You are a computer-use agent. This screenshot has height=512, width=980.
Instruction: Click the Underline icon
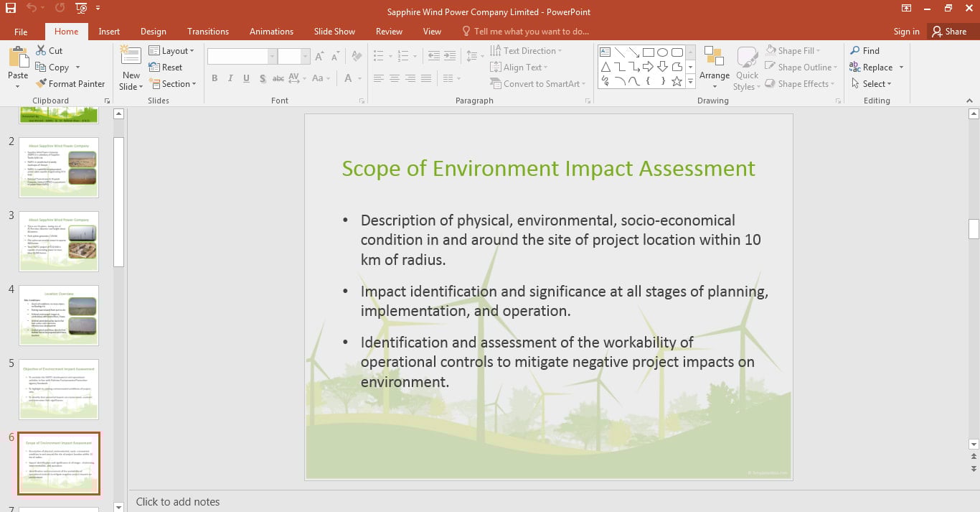tap(246, 78)
